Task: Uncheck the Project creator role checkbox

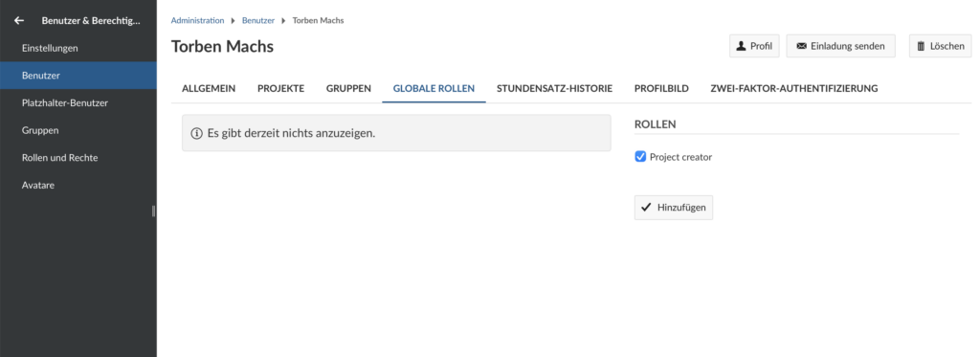Action: pos(640,157)
